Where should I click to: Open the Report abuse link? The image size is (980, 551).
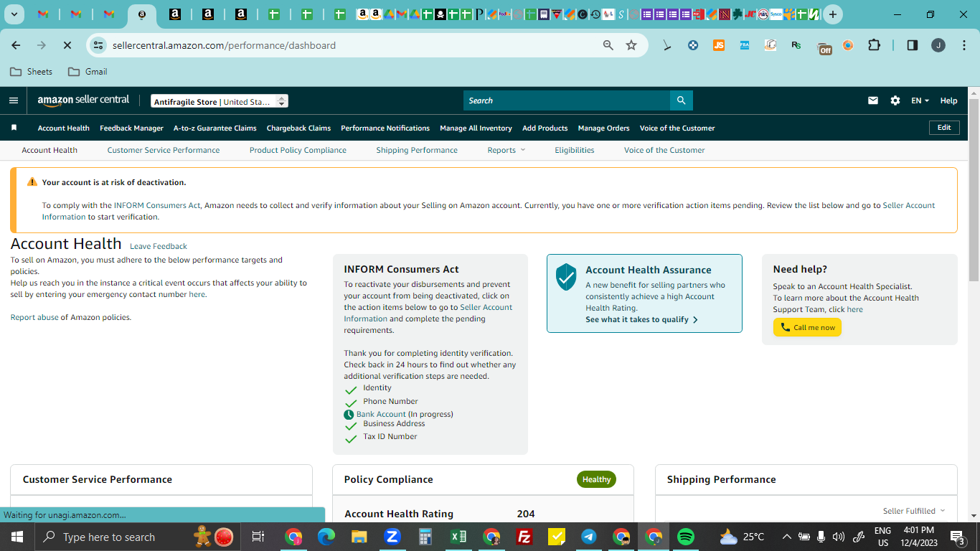coord(34,317)
